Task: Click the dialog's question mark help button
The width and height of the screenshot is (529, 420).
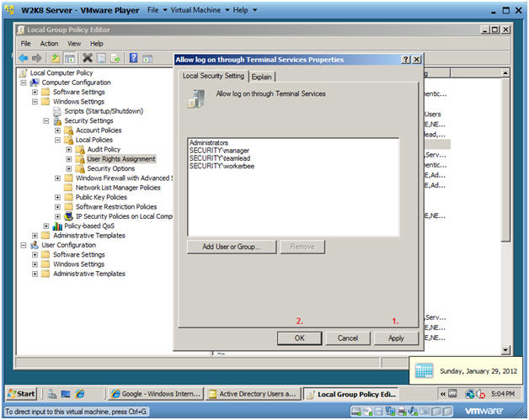Action: [406, 60]
